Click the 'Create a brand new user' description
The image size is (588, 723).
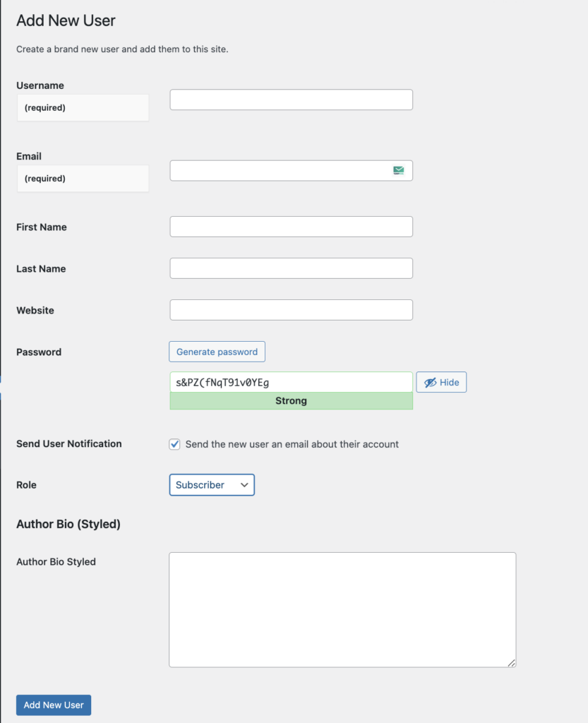(x=122, y=49)
